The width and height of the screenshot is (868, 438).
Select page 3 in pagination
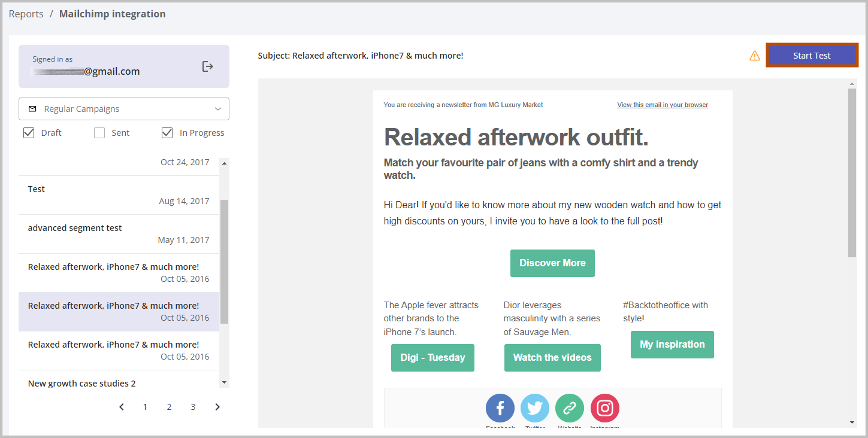(x=193, y=407)
